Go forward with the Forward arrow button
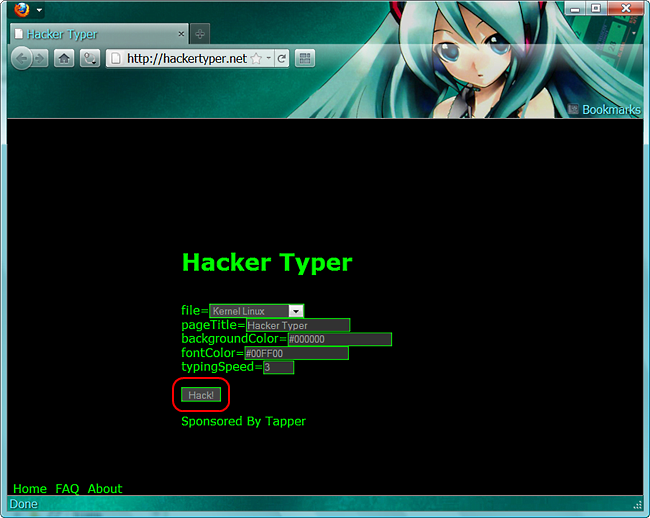 (40, 58)
